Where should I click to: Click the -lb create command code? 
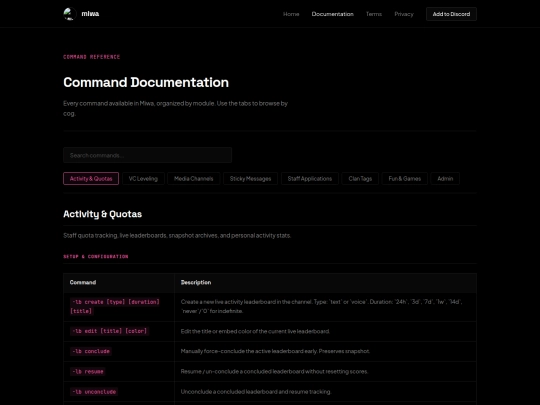(x=115, y=307)
